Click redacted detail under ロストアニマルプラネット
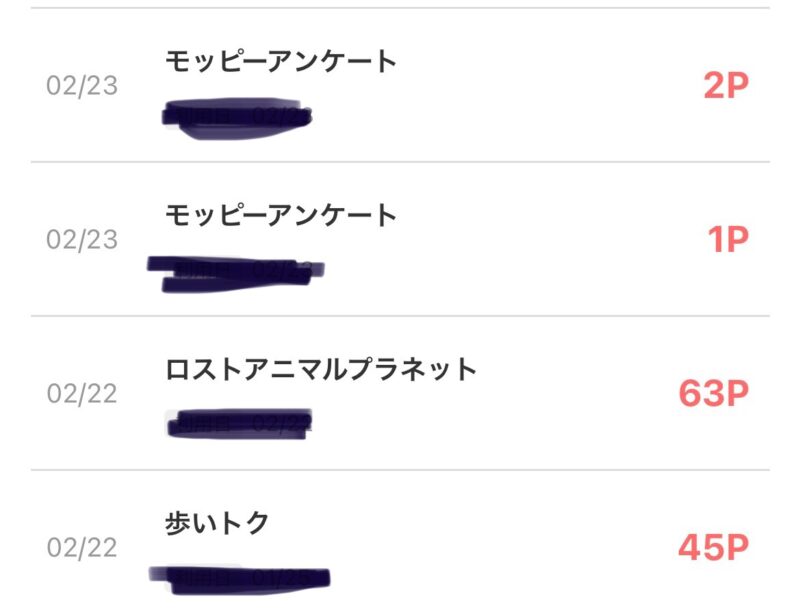Image resolution: width=800 pixels, height=612 pixels. tap(239, 423)
